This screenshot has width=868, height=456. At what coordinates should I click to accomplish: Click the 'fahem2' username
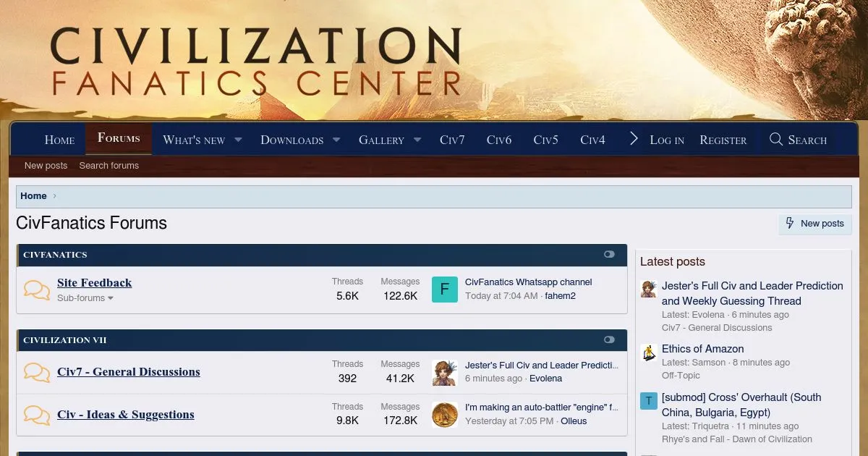(561, 296)
